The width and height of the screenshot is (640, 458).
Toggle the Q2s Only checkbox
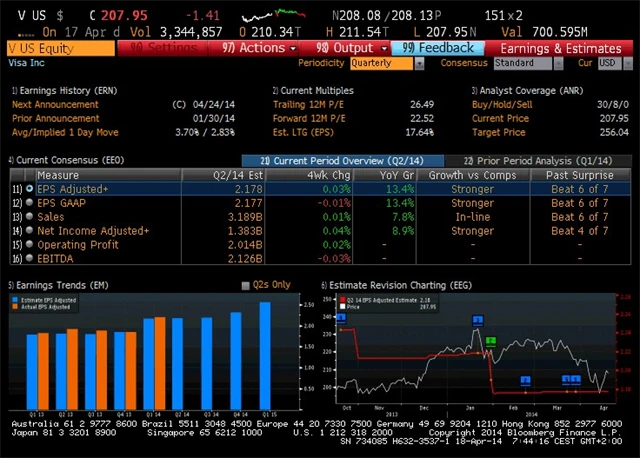click(246, 285)
